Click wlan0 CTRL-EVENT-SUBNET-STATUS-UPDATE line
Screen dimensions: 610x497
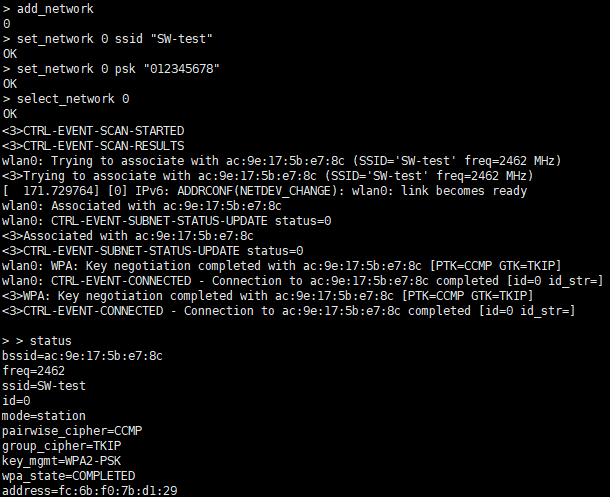[x=167, y=221]
